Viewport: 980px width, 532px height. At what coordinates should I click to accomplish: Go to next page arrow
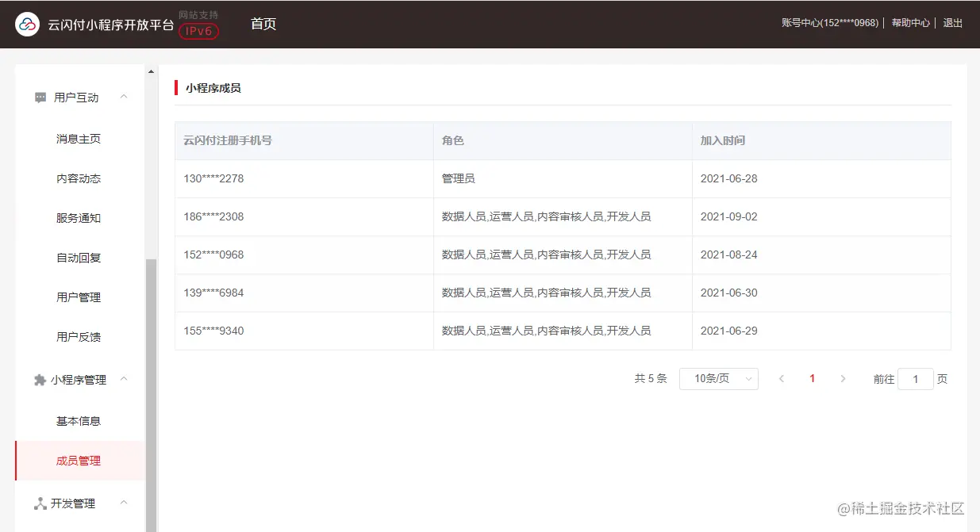843,379
